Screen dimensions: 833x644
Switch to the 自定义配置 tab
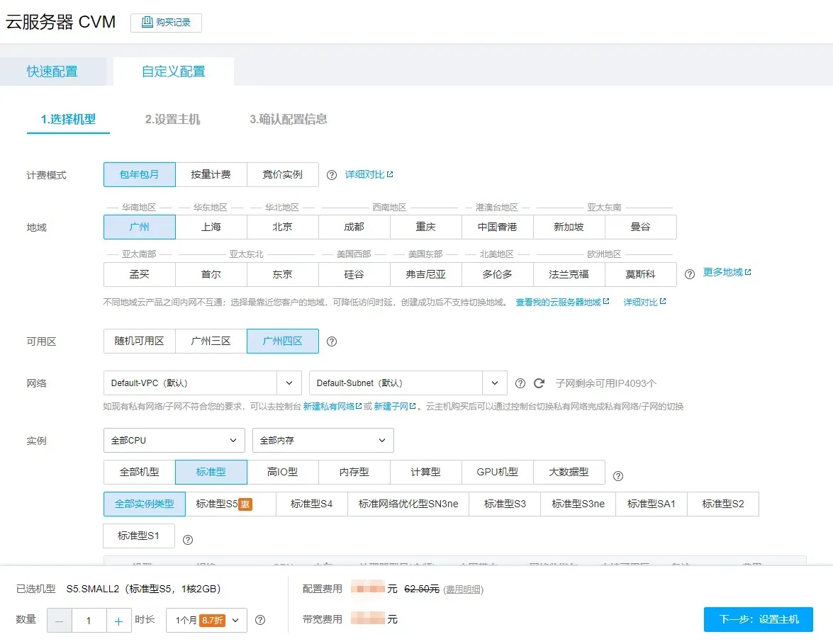[x=173, y=72]
